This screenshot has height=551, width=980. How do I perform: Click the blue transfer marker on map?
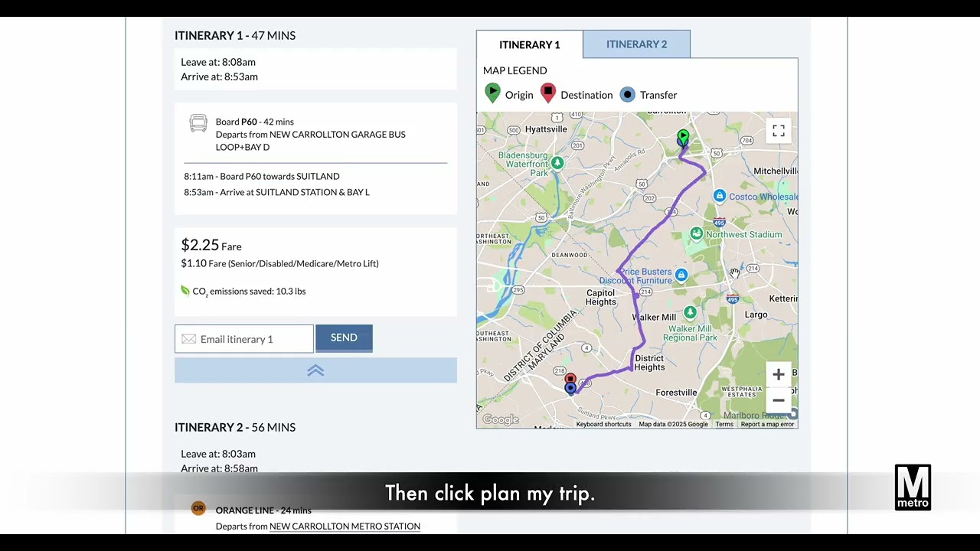570,389
